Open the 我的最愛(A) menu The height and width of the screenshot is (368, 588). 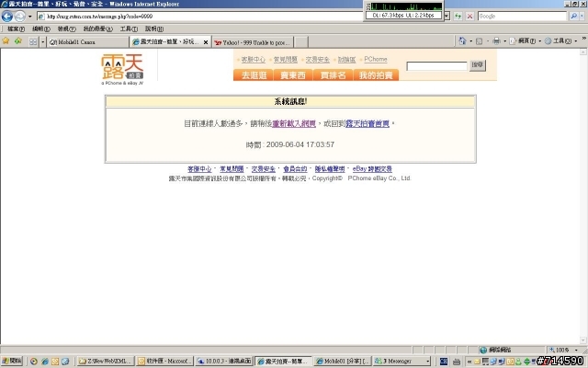[98, 29]
